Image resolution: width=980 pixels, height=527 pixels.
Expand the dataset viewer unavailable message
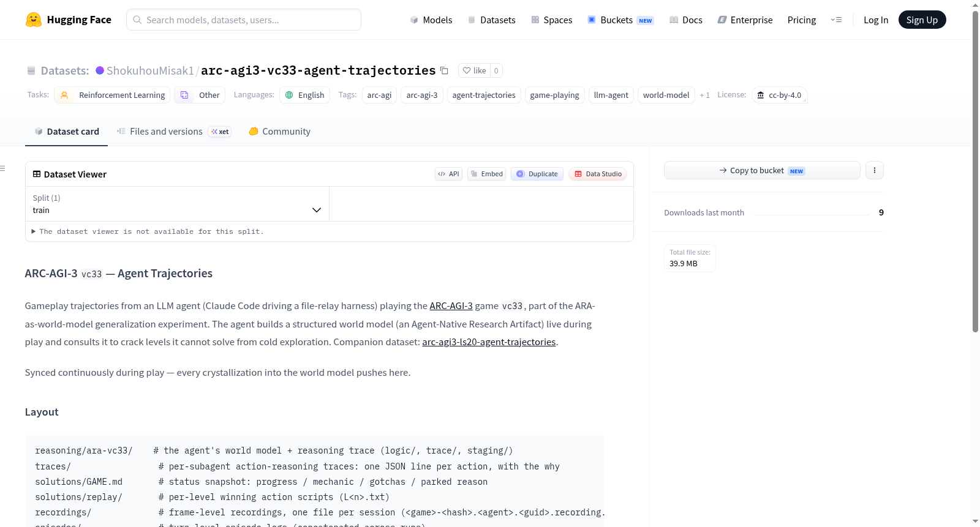(148, 231)
